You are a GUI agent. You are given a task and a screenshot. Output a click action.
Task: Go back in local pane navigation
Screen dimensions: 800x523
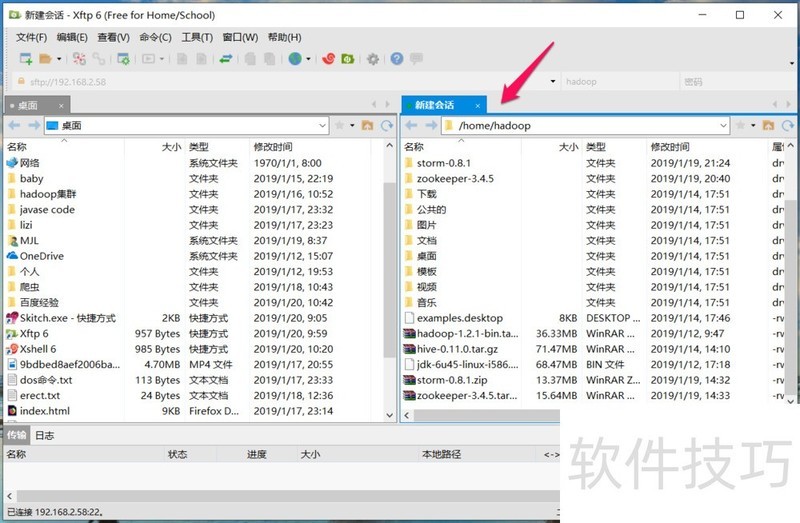coord(14,125)
